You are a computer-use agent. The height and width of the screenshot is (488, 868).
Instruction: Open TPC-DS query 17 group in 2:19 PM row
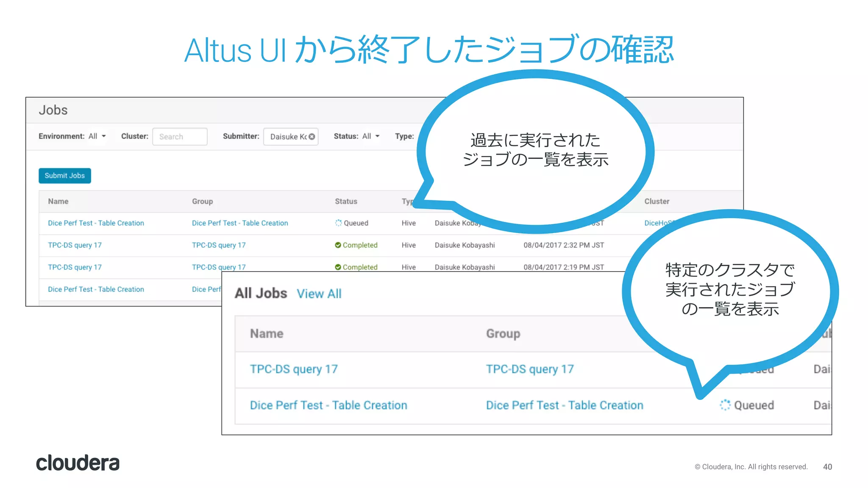click(x=219, y=267)
